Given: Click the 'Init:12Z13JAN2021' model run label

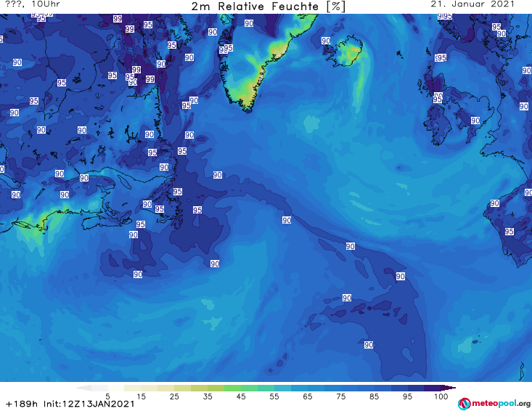Looking at the screenshot, I should pyautogui.click(x=89, y=404).
